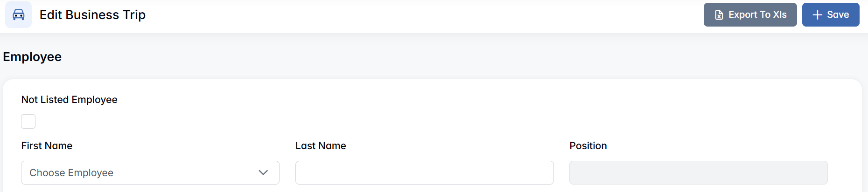This screenshot has width=868, height=192.
Task: Click the "Choose Employee" placeholder text
Action: (71, 173)
